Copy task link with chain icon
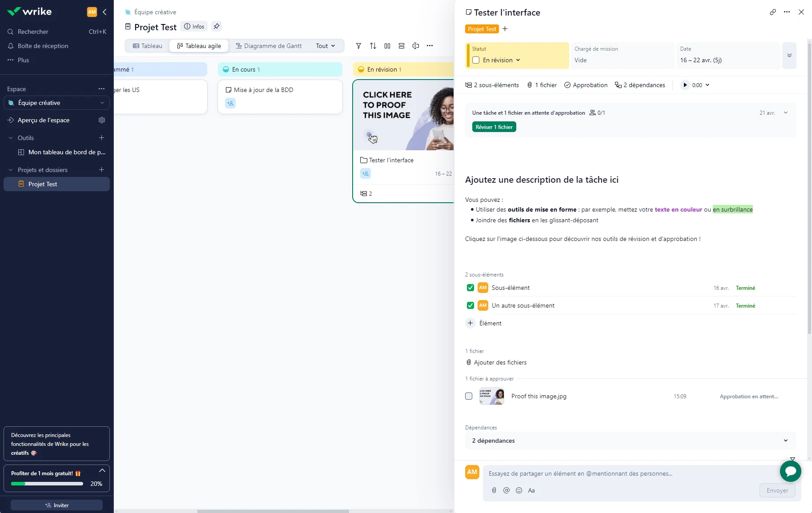The width and height of the screenshot is (812, 513). point(773,12)
